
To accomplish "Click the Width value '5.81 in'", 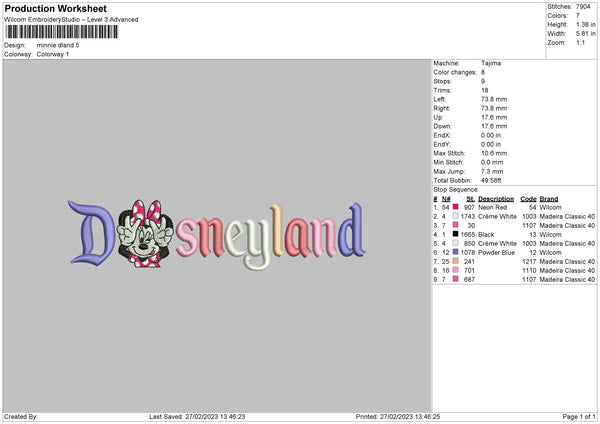I will (586, 34).
